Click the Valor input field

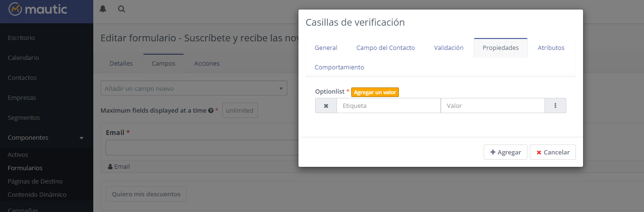pos(493,106)
